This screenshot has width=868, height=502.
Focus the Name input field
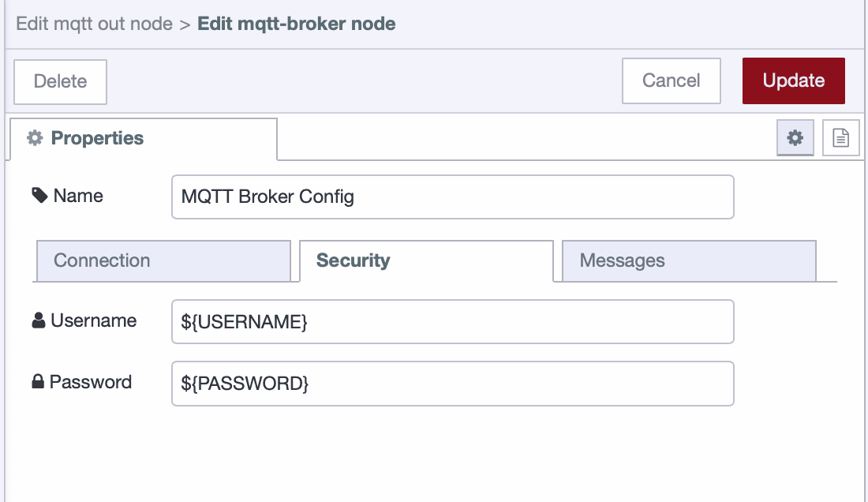(x=453, y=197)
